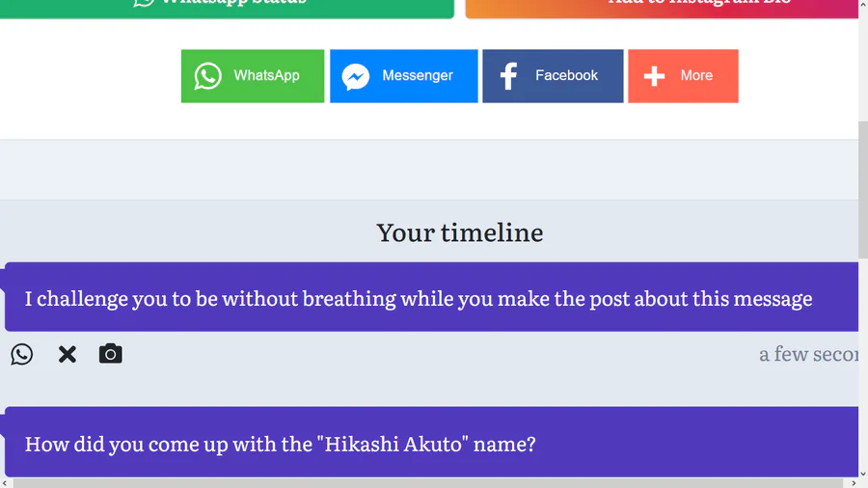Image resolution: width=868 pixels, height=488 pixels.
Task: Delete the challenge message with the X icon
Action: pyautogui.click(x=68, y=354)
